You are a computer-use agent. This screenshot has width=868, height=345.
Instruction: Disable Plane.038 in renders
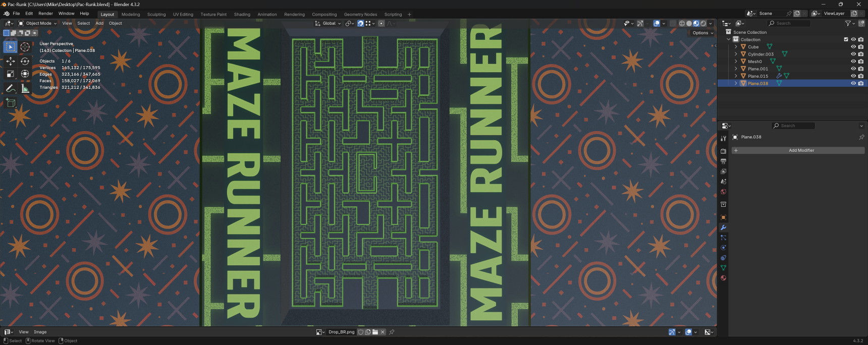[861, 83]
